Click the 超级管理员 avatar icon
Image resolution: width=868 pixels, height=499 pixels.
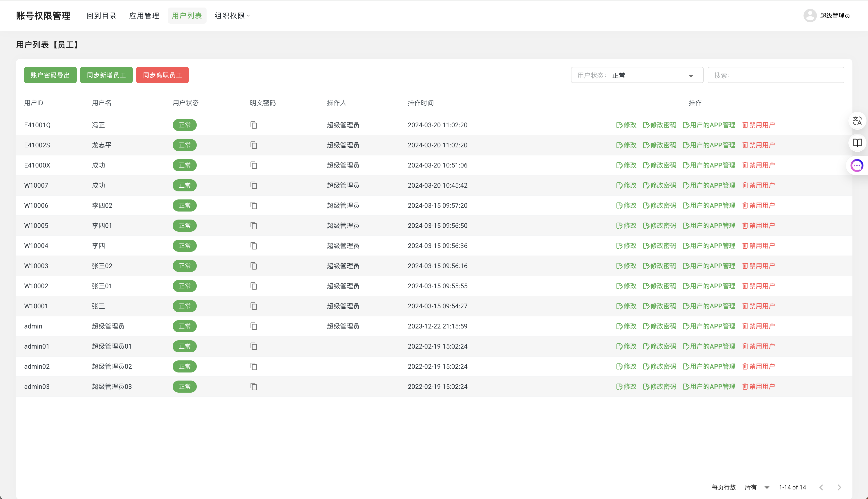810,15
